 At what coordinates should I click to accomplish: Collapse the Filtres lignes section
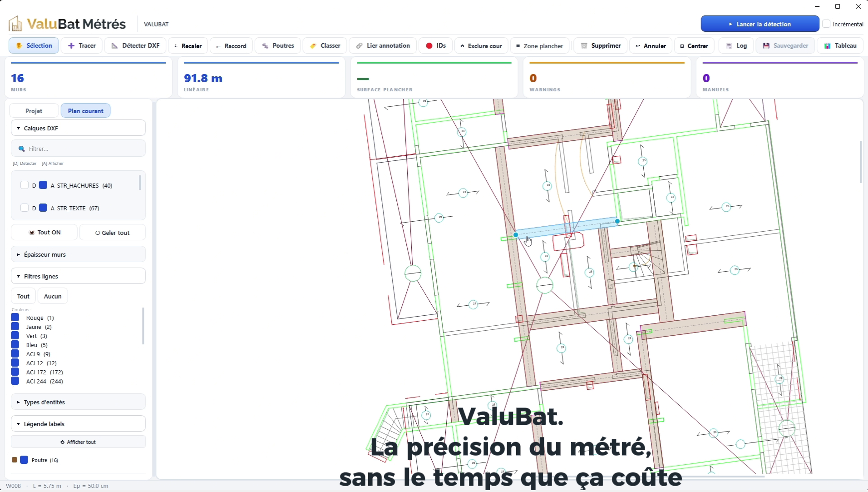78,276
